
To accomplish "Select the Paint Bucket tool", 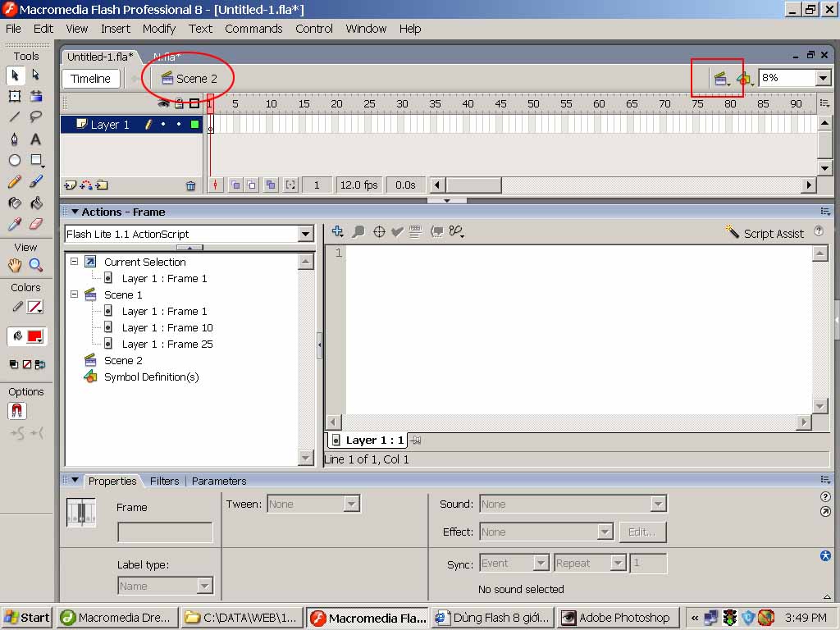I will pyautogui.click(x=36, y=203).
